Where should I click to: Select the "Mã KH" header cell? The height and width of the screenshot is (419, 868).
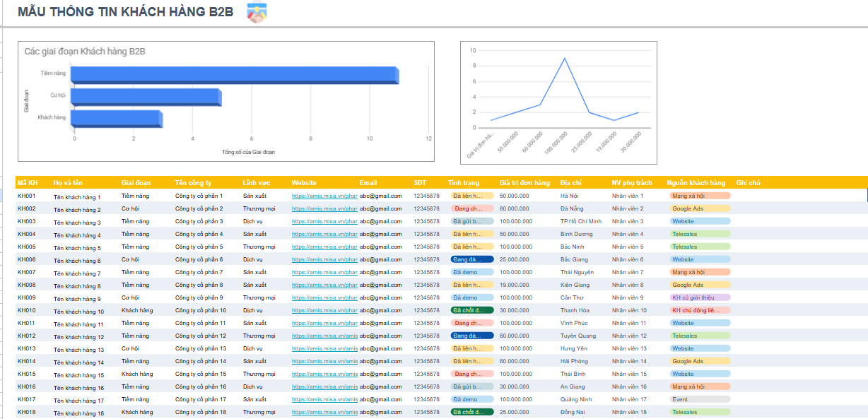tap(33, 183)
